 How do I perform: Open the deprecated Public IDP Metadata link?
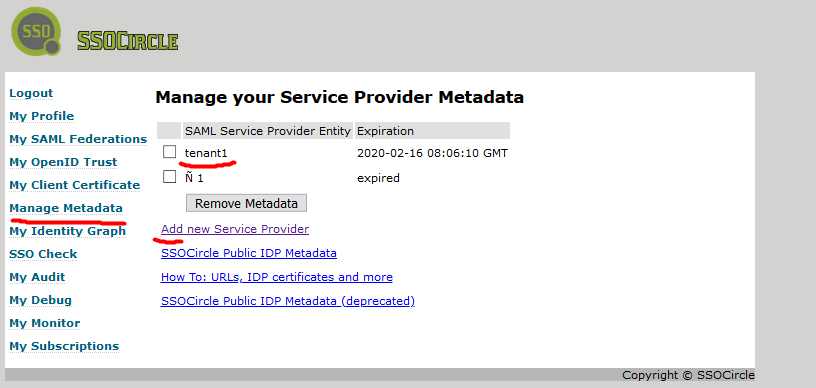click(x=288, y=301)
